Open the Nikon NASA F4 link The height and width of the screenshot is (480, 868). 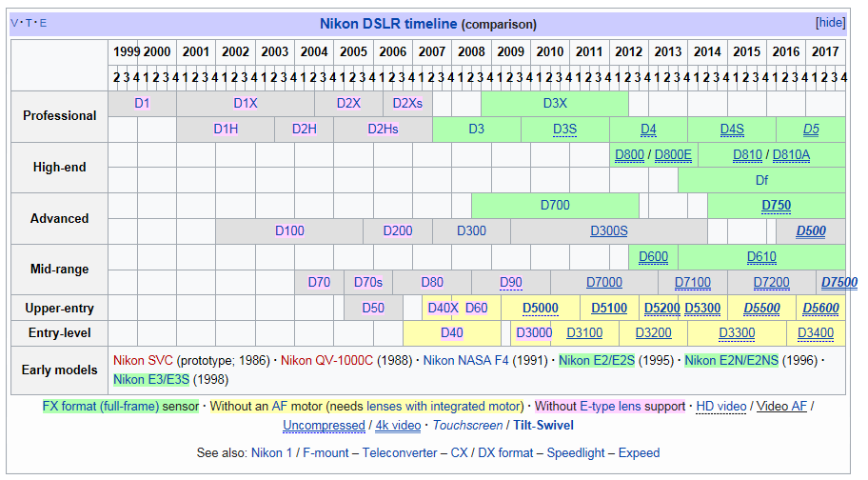point(465,360)
